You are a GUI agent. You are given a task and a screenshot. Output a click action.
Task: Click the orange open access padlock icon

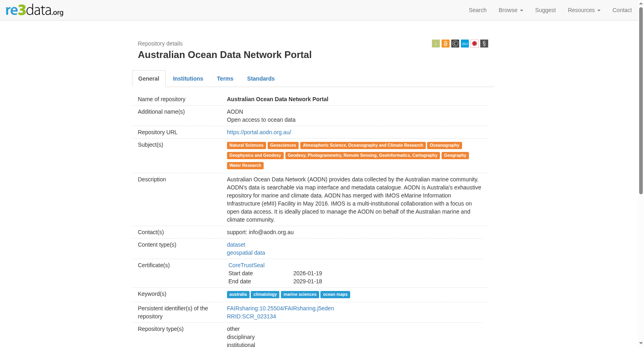point(446,44)
